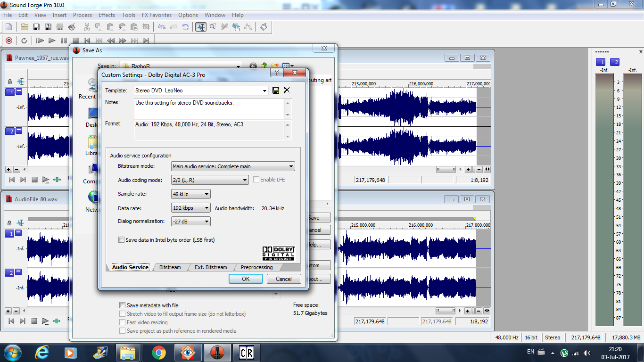This screenshot has height=362, width=644.
Task: Click the New file icon in the toolbar
Action: tap(8, 27)
